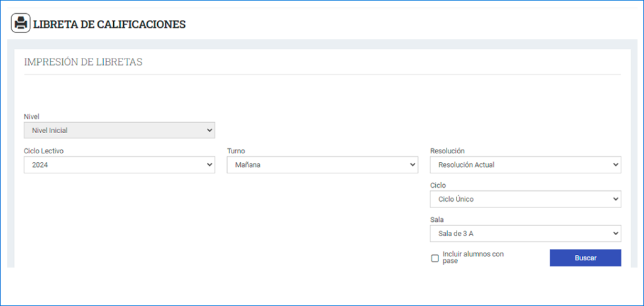Open the Ciclo dropdown showing Ciclo Único
This screenshot has height=306, width=644.
click(526, 199)
